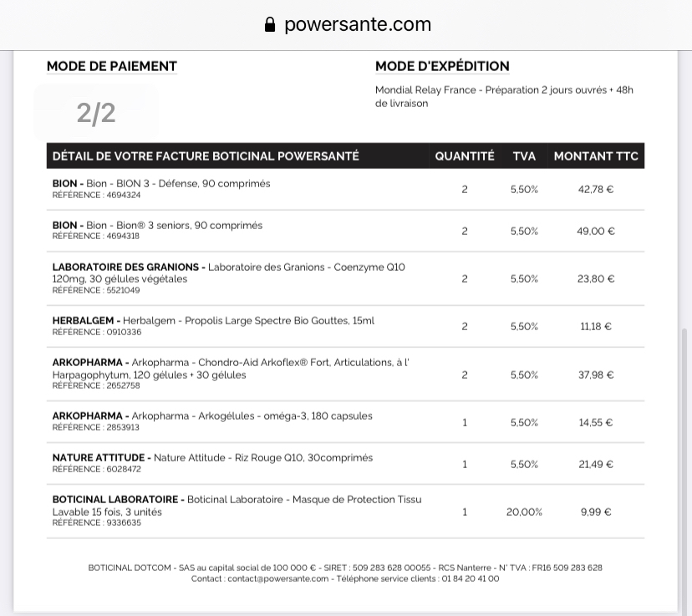Click the padlock icon in address bar
Image resolution: width=692 pixels, height=616 pixels.
pos(269,24)
